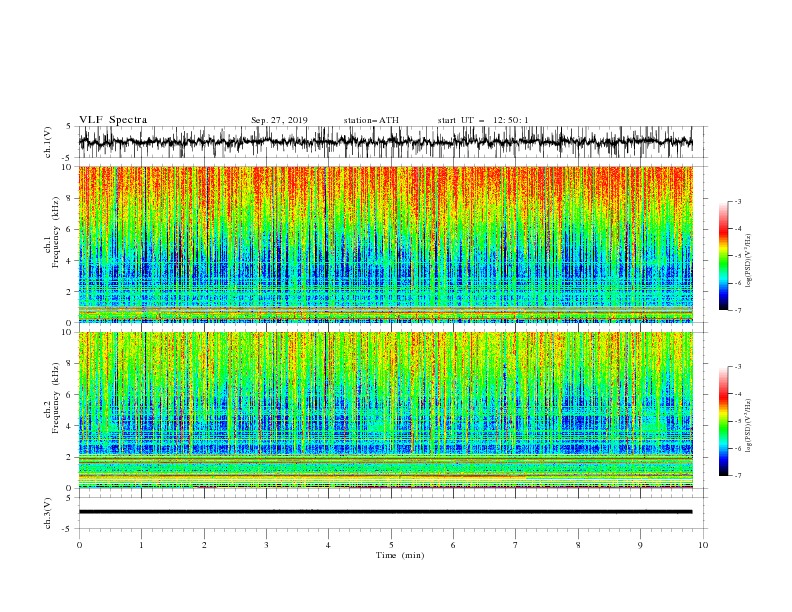Screen dimensions: 792x612
Task: Click time axis tick label "1"
Action: pyautogui.click(x=142, y=545)
